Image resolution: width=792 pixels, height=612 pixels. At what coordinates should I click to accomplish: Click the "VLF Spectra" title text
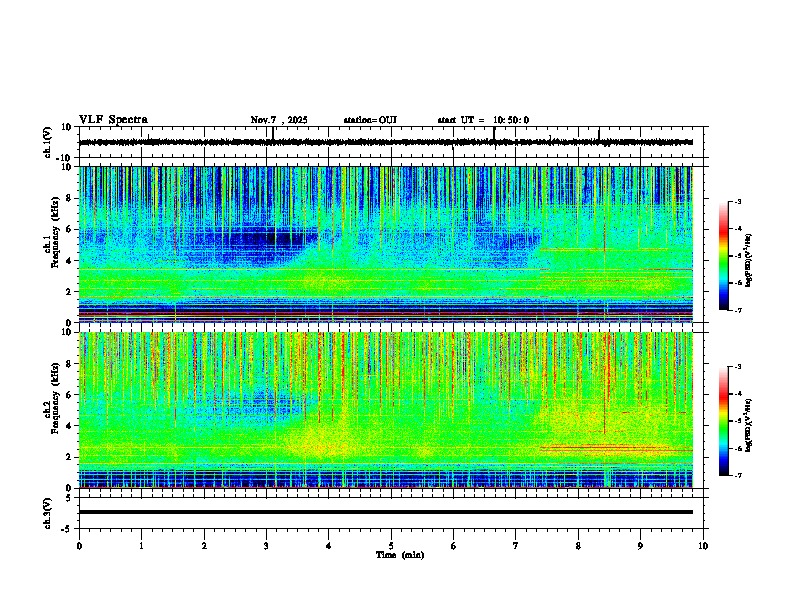point(113,119)
